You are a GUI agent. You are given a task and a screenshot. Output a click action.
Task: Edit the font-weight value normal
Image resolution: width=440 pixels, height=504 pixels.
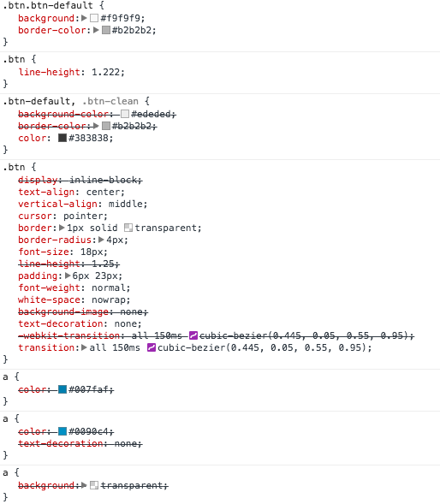coord(109,288)
